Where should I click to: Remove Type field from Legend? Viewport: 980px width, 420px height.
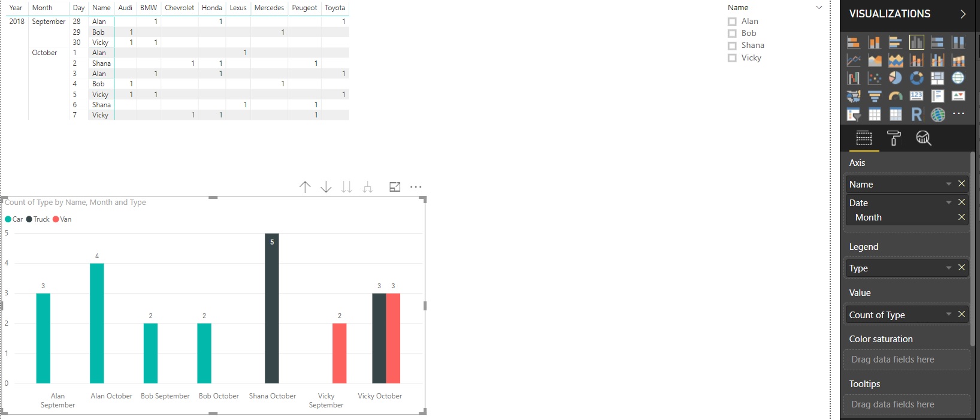coord(961,268)
